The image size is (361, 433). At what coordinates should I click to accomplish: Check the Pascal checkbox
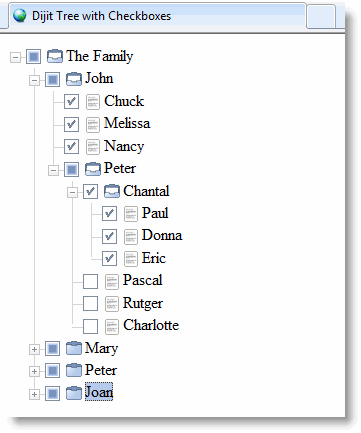90,281
